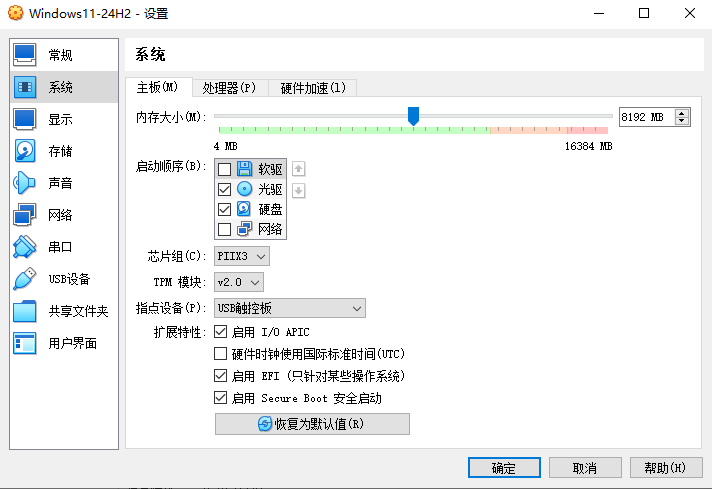Open the 用户界面 window icon
Image resolution: width=712 pixels, height=489 pixels.
pyautogui.click(x=25, y=343)
